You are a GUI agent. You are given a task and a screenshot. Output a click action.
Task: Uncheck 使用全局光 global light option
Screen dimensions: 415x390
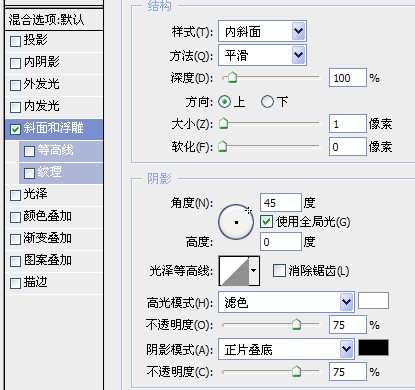(x=266, y=222)
